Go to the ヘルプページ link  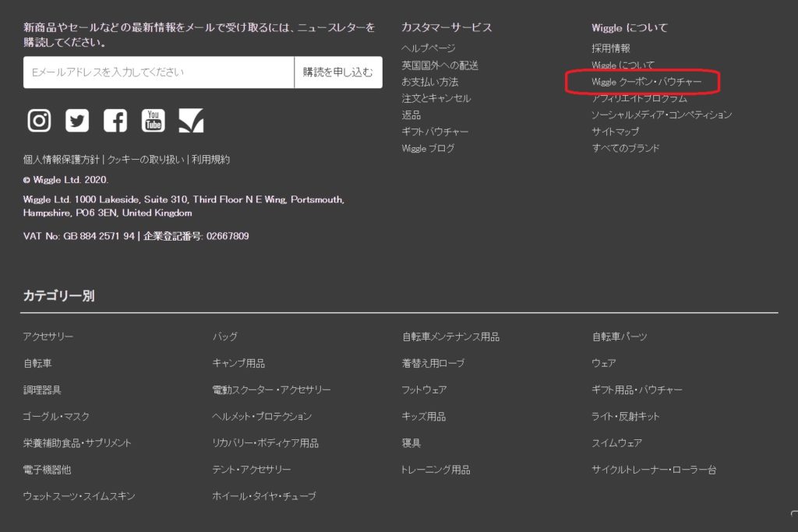point(428,48)
